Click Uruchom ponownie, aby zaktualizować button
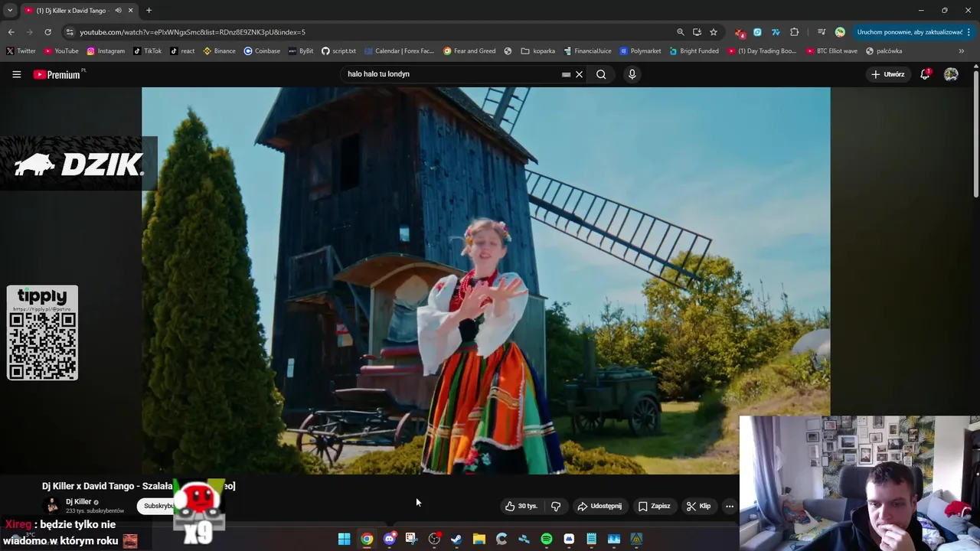Image resolution: width=980 pixels, height=551 pixels. (910, 32)
